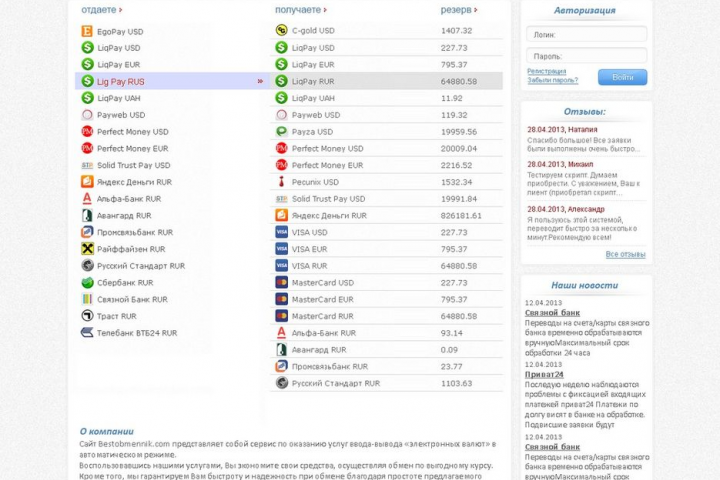The width and height of the screenshot is (720, 480).
Task: Click the О компании heading
Action: coord(107,431)
